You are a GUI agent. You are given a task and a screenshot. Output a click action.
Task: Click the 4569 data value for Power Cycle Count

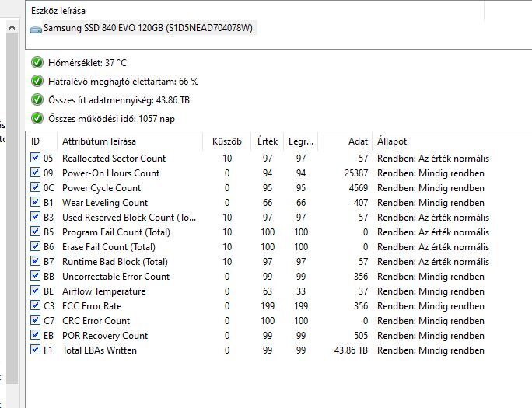(359, 188)
